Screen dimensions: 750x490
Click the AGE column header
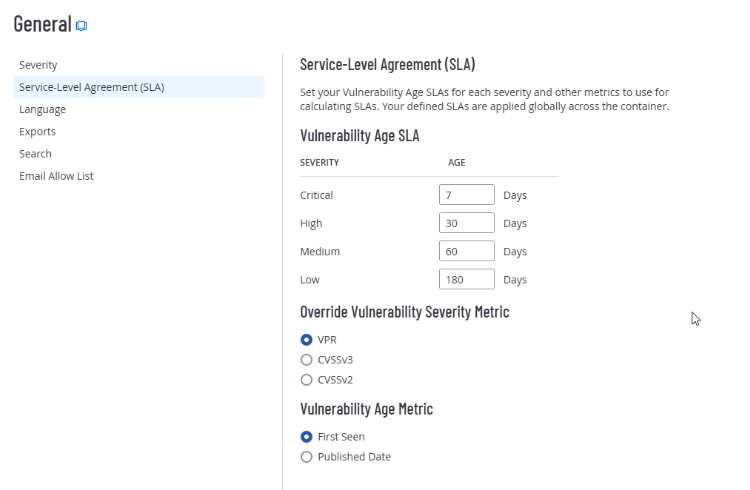[x=456, y=162]
